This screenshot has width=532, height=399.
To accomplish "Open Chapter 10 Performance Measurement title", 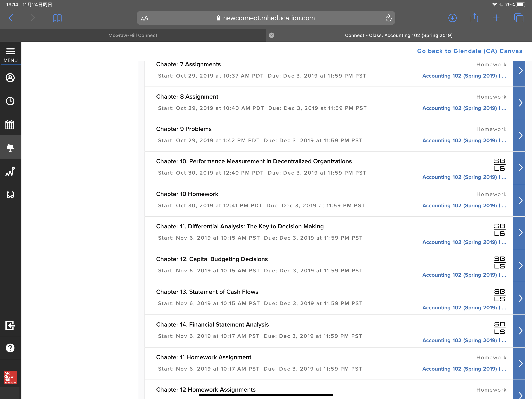I will pyautogui.click(x=254, y=161).
